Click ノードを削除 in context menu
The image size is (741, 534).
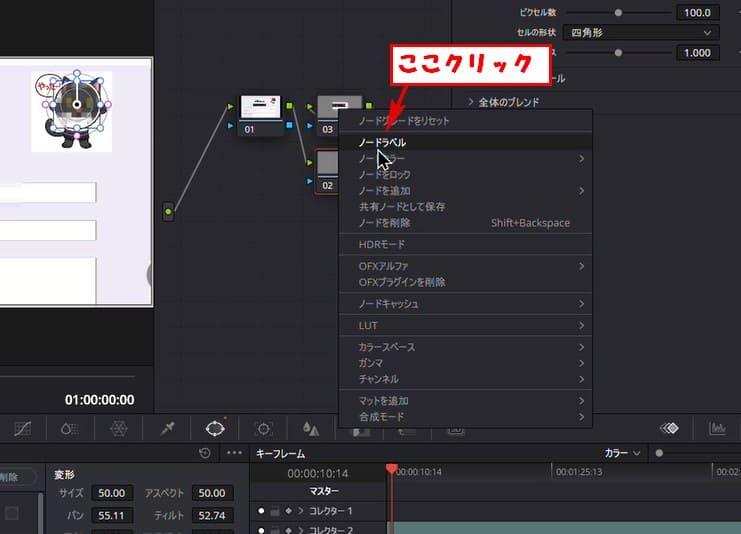click(384, 222)
